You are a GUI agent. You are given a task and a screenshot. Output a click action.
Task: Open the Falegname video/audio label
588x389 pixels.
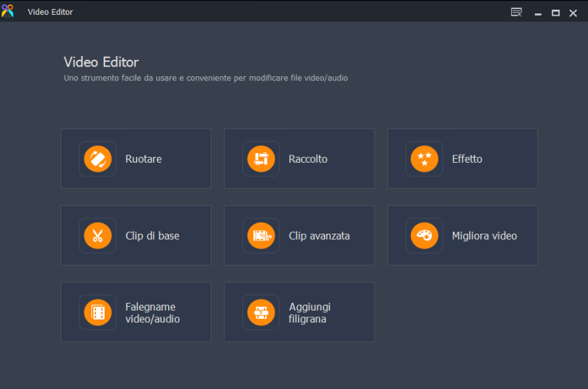(152, 313)
